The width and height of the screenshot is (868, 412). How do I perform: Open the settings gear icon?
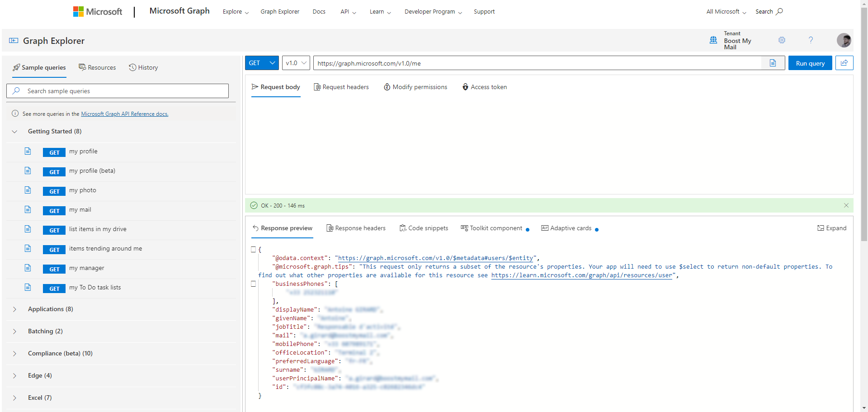pos(782,40)
